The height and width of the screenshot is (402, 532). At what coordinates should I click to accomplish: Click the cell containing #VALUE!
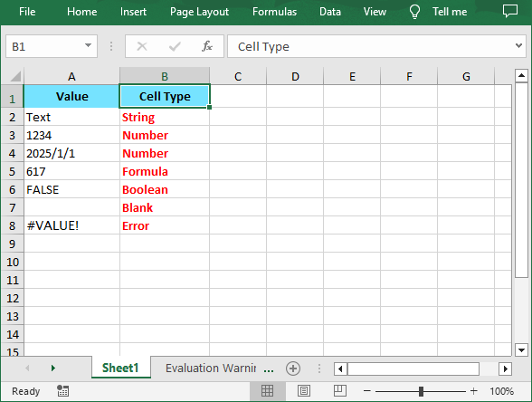click(71, 225)
